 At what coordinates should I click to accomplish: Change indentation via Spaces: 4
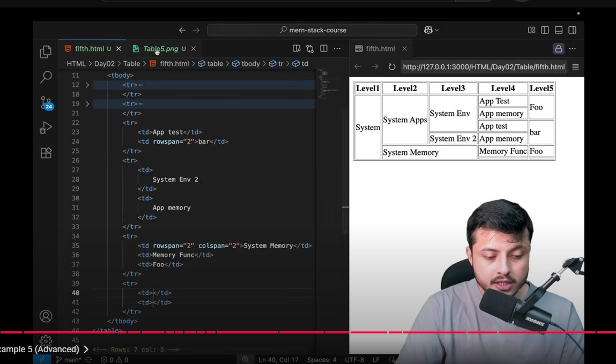pyautogui.click(x=322, y=359)
